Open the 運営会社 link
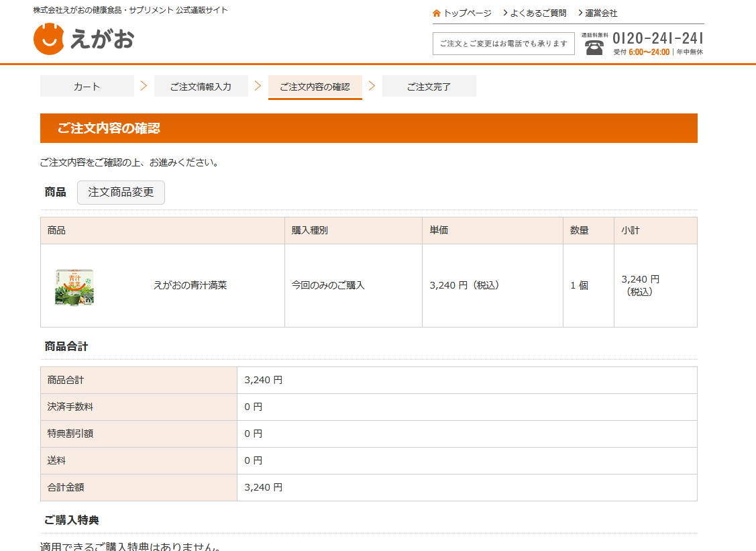The height and width of the screenshot is (551, 756). tap(601, 13)
